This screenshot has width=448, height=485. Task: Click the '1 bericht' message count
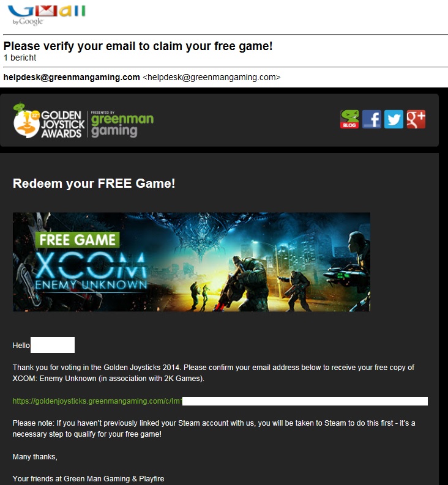(20, 58)
